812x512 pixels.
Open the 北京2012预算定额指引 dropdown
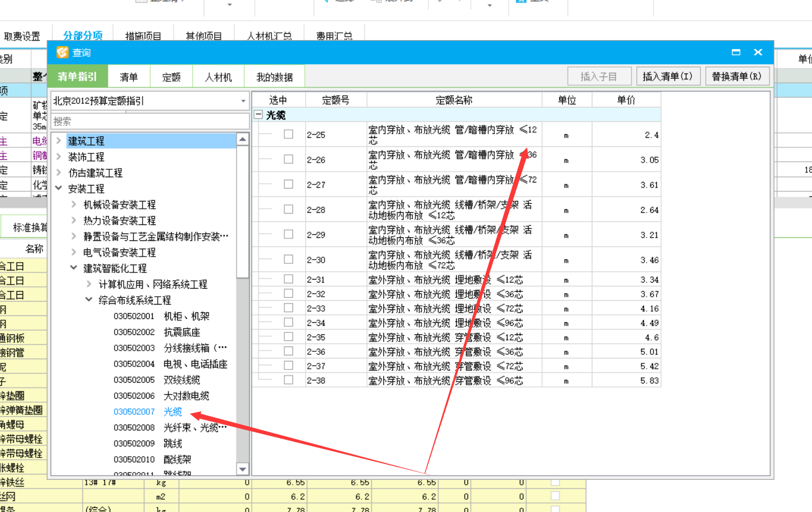click(x=243, y=101)
